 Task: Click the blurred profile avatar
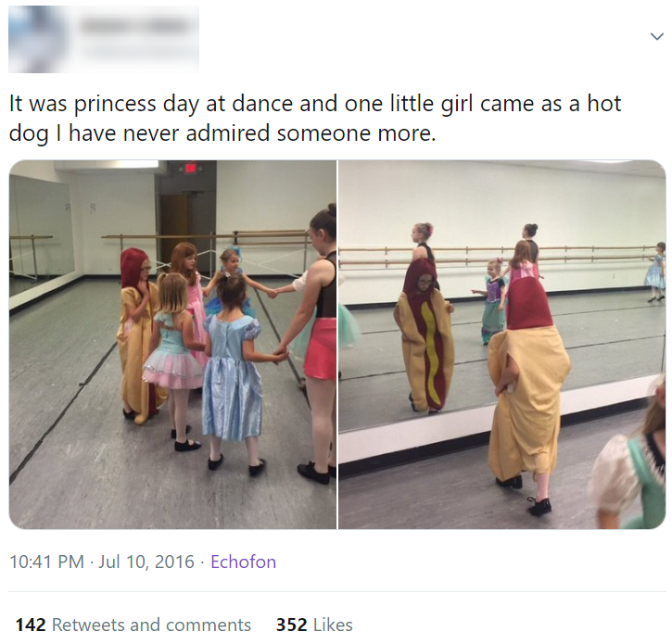[37, 40]
